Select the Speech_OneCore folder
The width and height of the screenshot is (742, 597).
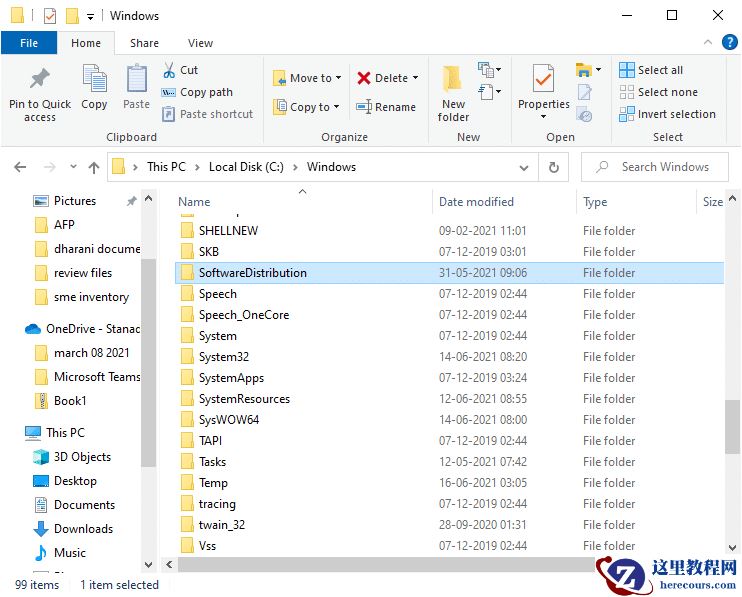click(450, 315)
